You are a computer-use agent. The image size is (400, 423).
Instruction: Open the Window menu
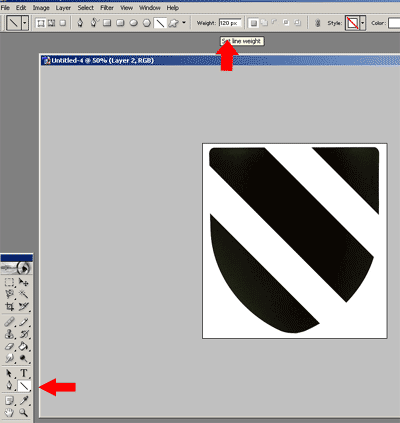coord(150,7)
